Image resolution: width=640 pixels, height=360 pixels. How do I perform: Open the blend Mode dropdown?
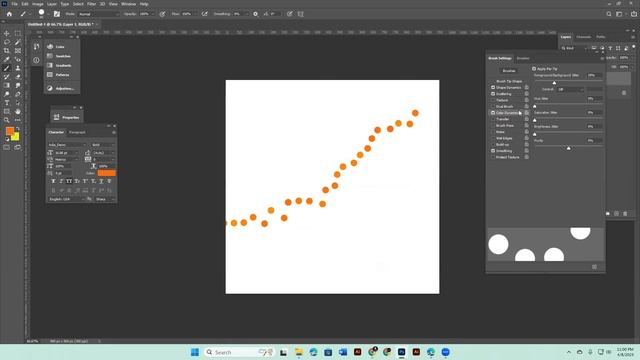98,14
